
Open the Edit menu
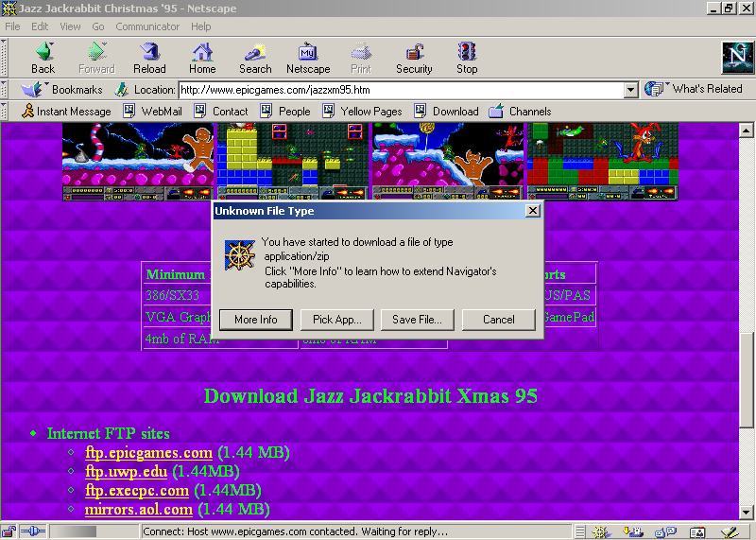[40, 26]
